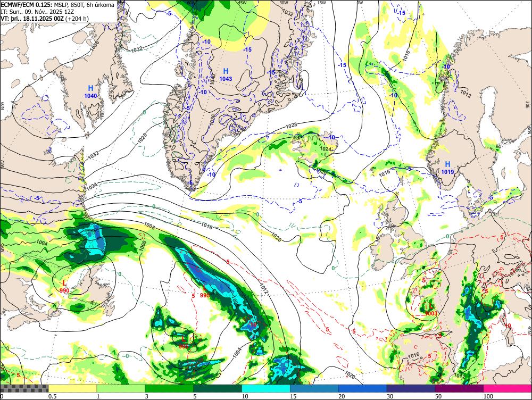Select the L 990 low-pressure label
532x400 pixels.
point(64,287)
